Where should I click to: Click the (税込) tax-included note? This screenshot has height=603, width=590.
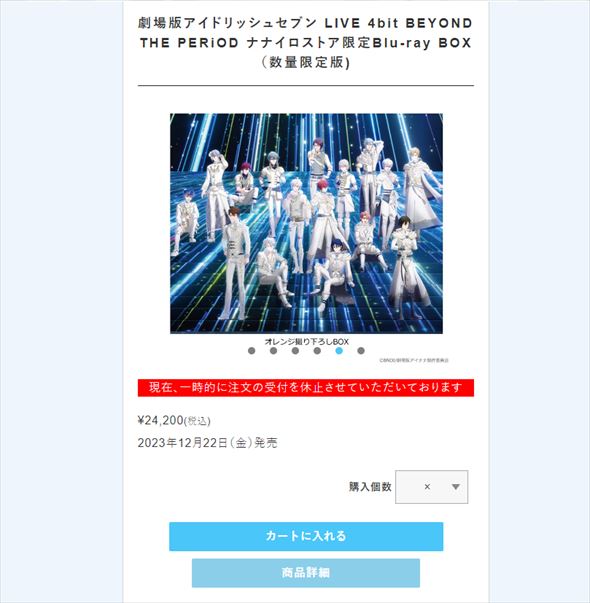198,421
